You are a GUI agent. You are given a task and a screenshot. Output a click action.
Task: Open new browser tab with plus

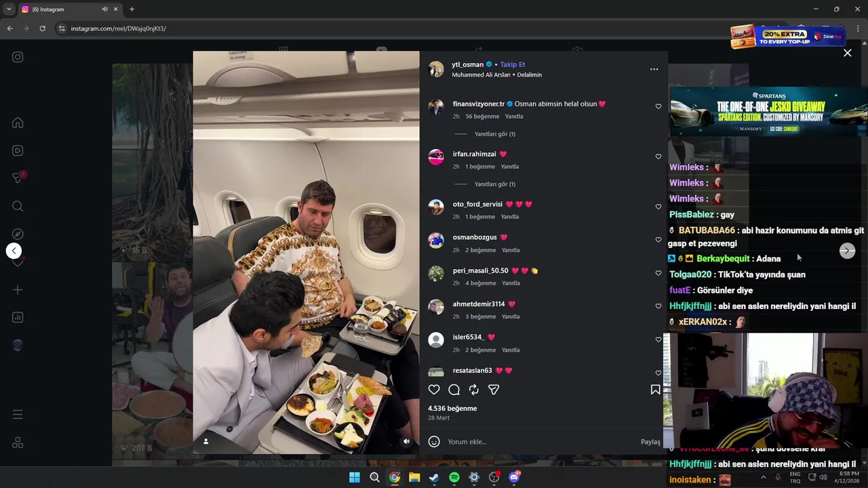pyautogui.click(x=132, y=9)
